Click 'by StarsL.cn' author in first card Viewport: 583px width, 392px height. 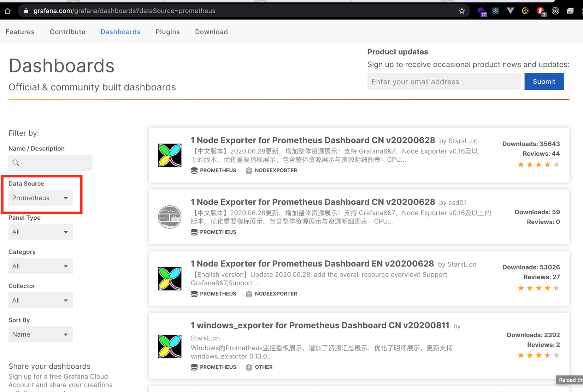coord(458,141)
